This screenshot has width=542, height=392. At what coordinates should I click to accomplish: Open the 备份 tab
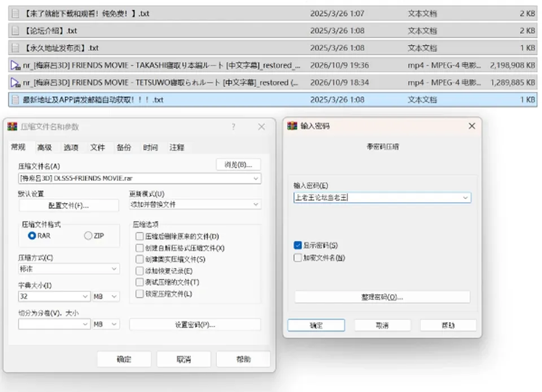[124, 147]
